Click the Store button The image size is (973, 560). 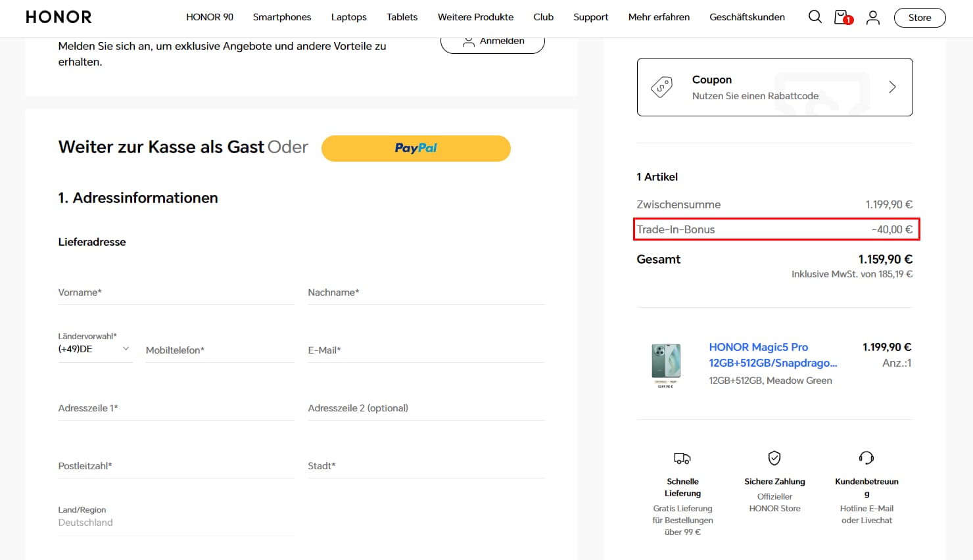[919, 18]
